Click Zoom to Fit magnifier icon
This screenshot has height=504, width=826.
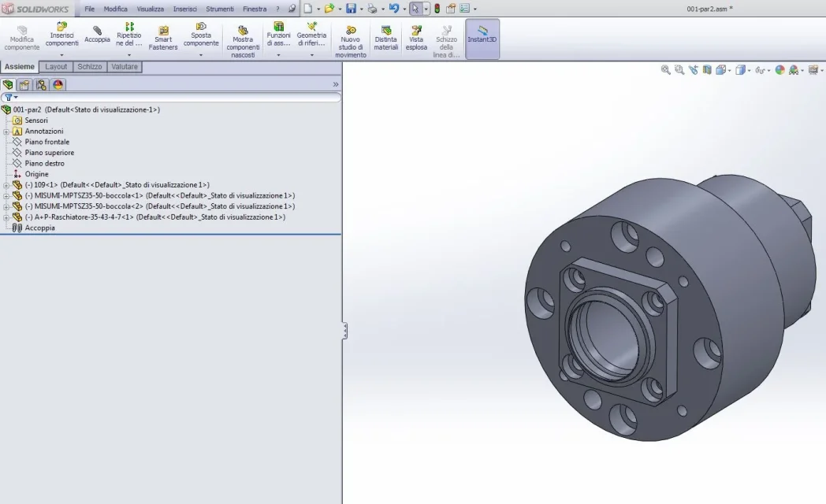coord(665,70)
